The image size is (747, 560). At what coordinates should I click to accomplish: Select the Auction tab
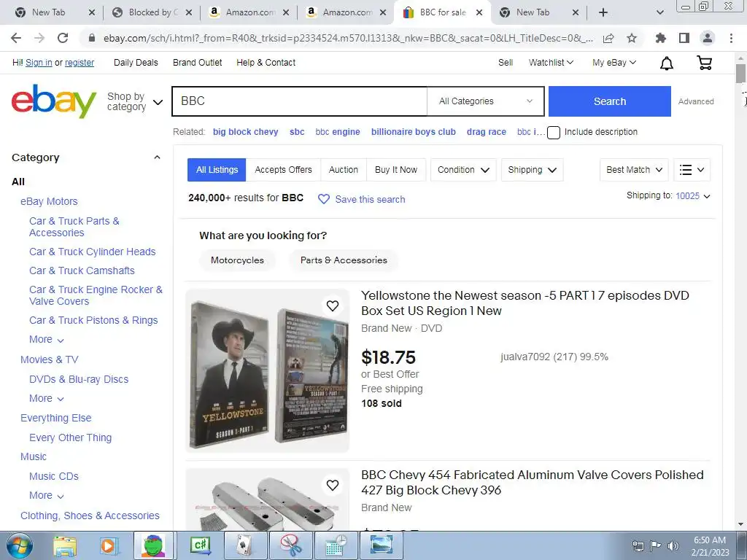coord(344,170)
